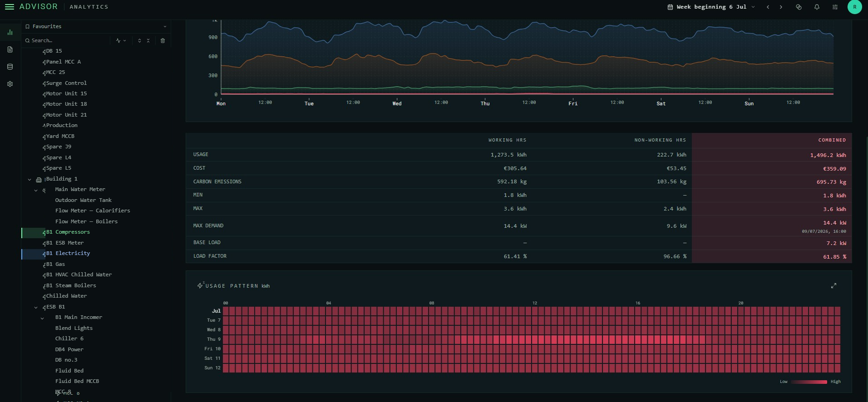Open the Week beginning 6 Jul dropdown
868x402 pixels.
[x=711, y=7]
